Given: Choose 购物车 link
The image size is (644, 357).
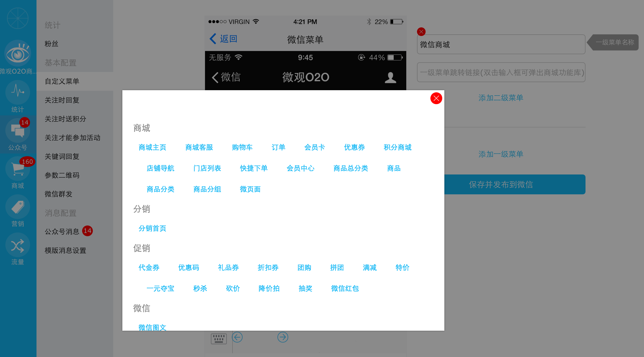Looking at the screenshot, I should [x=242, y=147].
